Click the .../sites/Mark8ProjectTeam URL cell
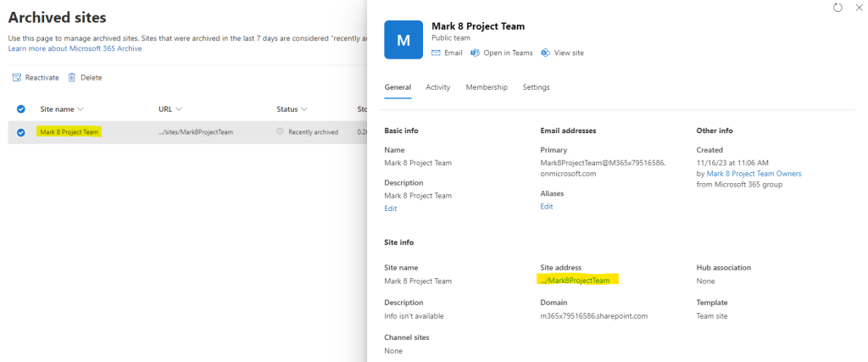 [196, 132]
